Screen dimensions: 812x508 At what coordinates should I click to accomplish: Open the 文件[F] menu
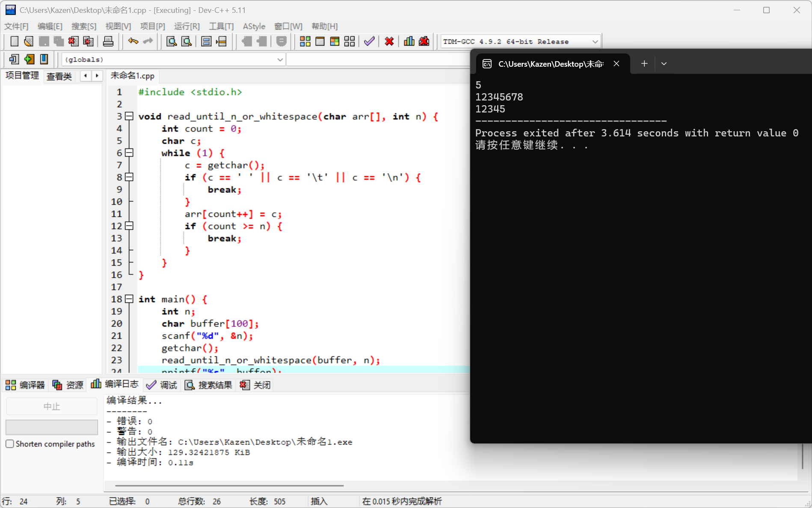16,27
